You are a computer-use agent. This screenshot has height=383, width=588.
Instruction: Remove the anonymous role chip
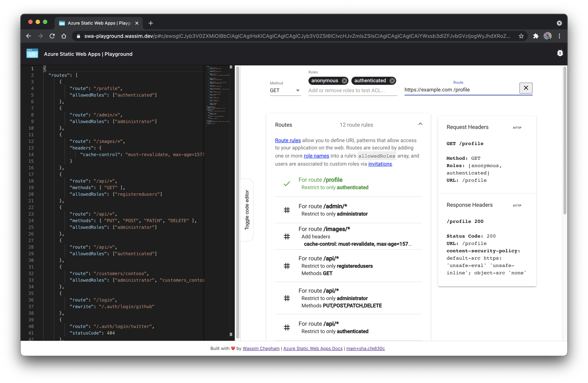(344, 81)
